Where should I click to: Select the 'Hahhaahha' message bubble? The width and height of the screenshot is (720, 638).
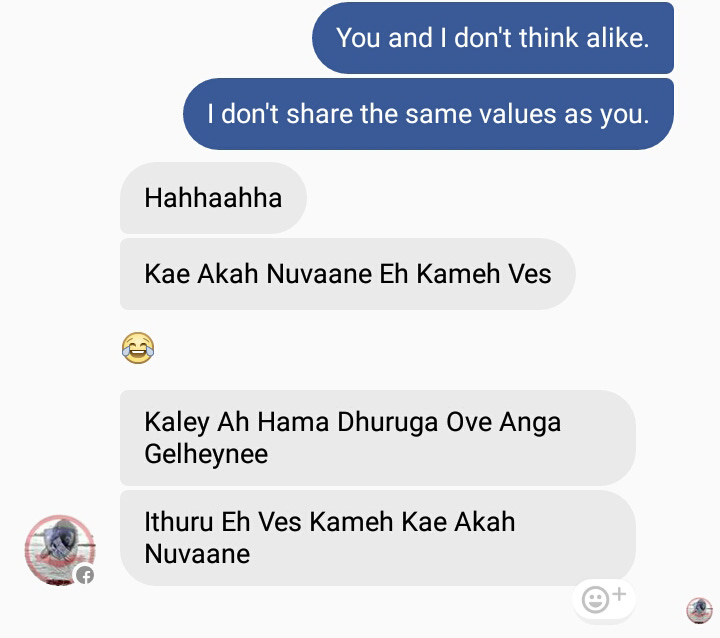pos(213,198)
